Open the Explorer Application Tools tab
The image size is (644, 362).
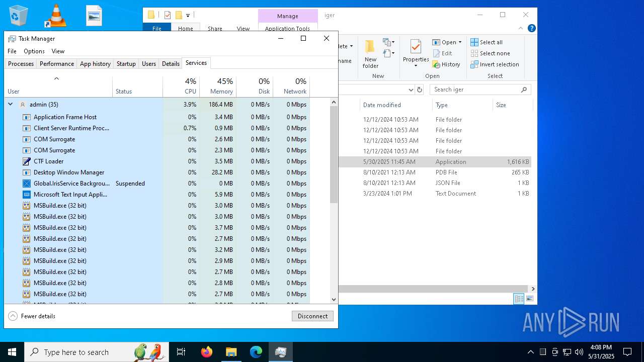click(287, 29)
